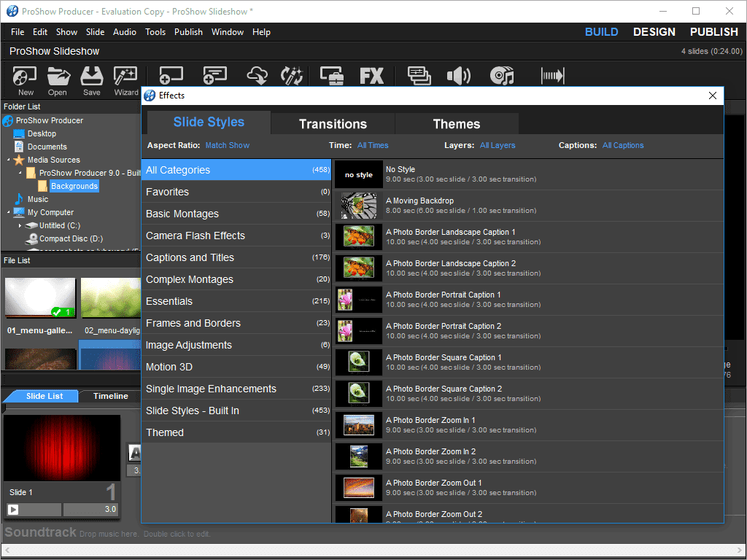747x560 pixels.
Task: Choose the No Style entry
Action: point(528,175)
